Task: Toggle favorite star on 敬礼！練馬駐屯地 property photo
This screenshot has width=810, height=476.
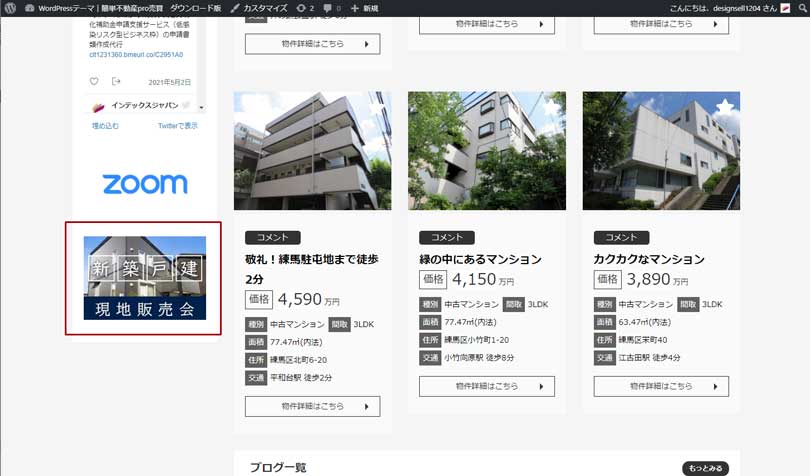Action: pos(376,107)
